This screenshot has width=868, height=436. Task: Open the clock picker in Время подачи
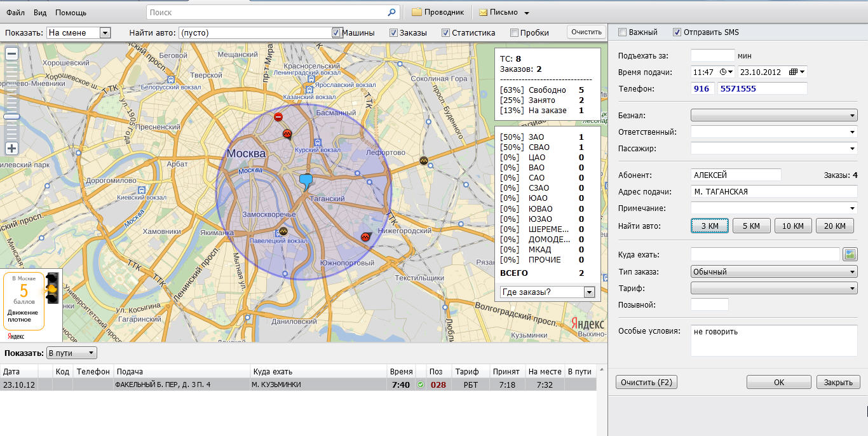(x=726, y=72)
